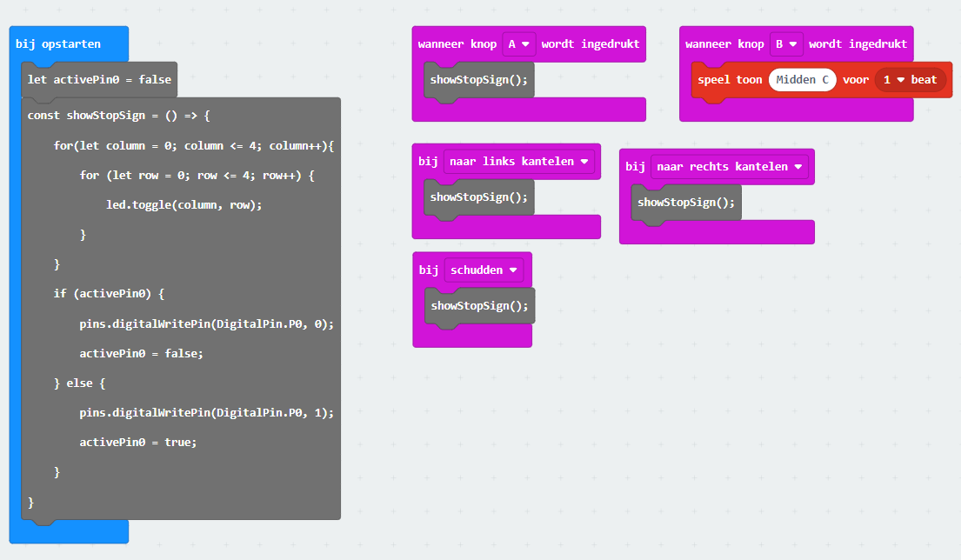Image resolution: width=961 pixels, height=560 pixels.
Task: Click 'wordt ingedrukt' text on button B block
Action: click(858, 44)
